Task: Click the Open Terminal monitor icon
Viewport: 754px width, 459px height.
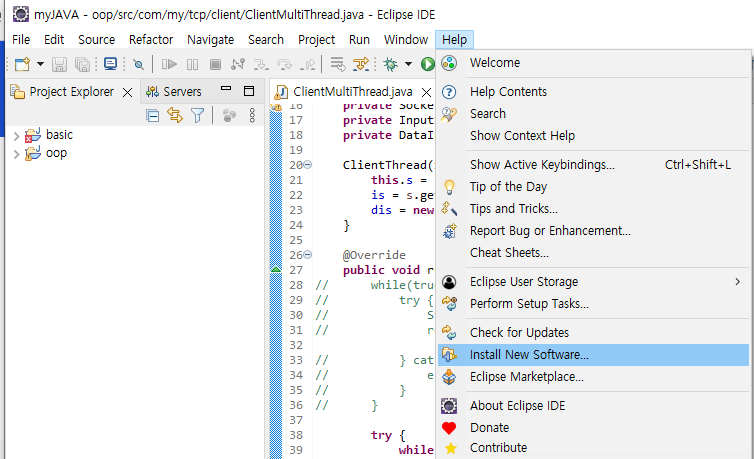Action: pos(110,64)
